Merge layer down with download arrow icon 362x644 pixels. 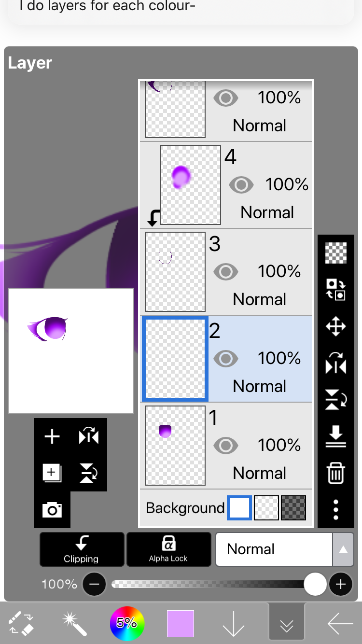click(336, 436)
